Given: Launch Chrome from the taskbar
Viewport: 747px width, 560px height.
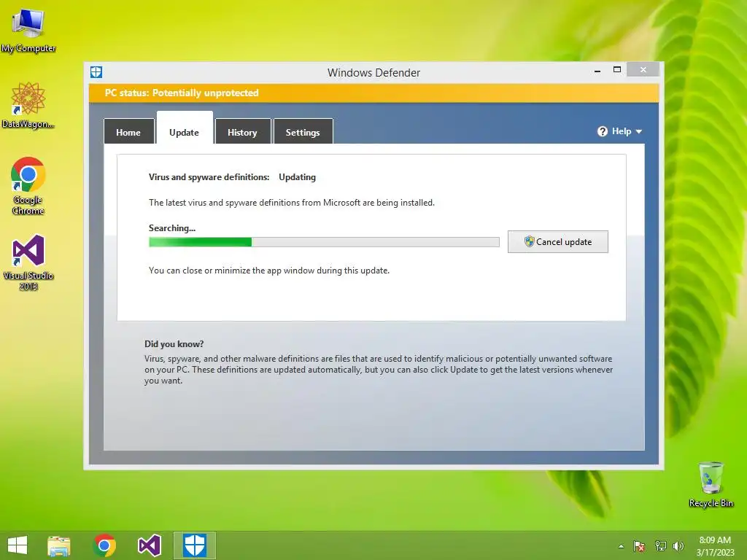Looking at the screenshot, I should (x=105, y=545).
